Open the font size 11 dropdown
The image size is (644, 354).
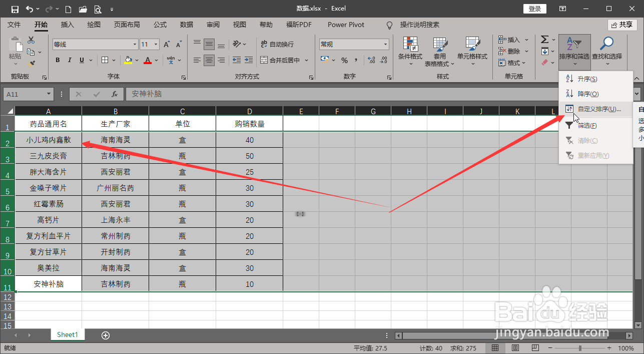tap(156, 45)
